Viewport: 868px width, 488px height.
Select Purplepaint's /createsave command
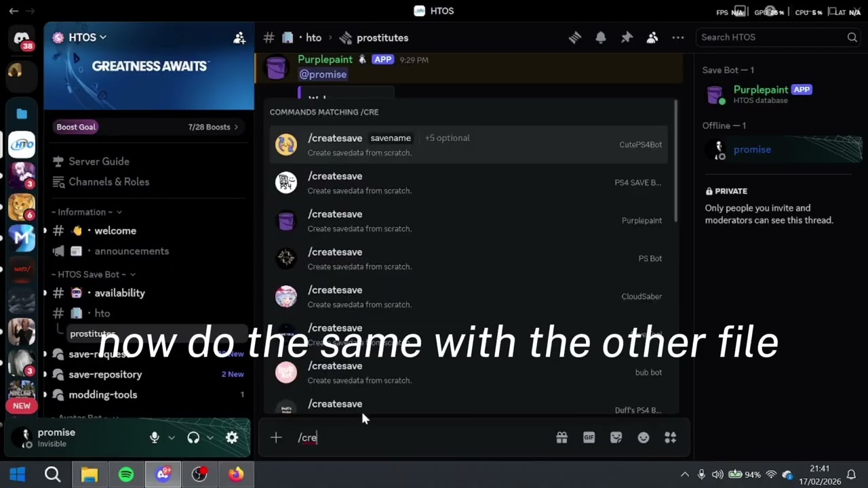point(469,220)
